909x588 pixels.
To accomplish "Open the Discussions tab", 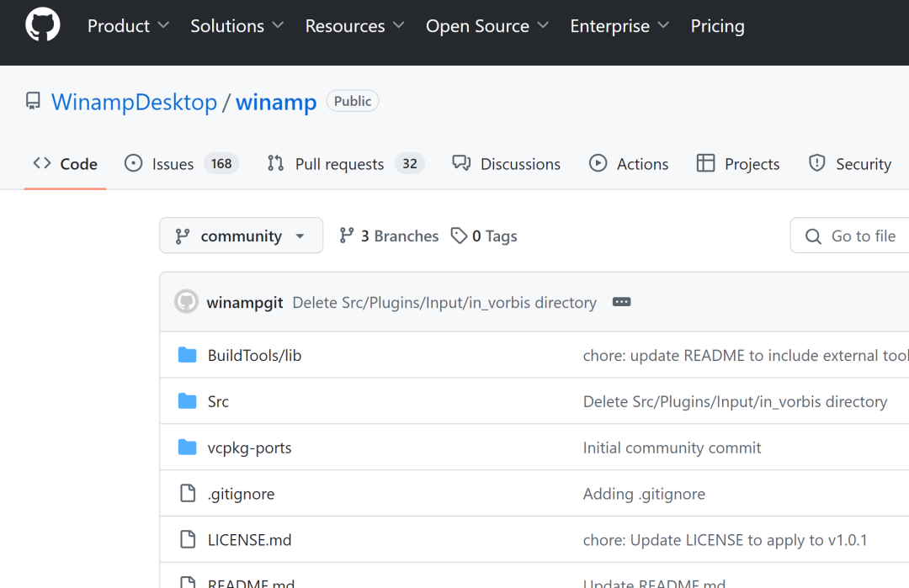I will tap(506, 164).
